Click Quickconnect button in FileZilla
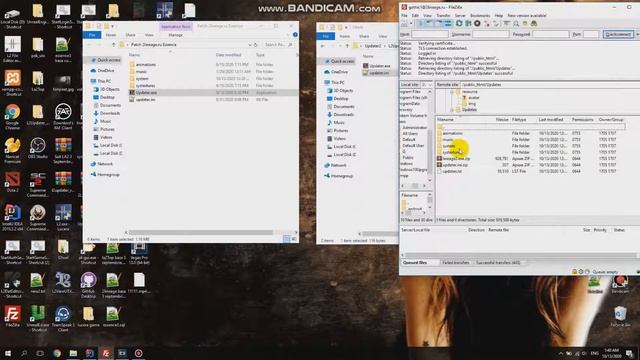Screen dimensions: 640x360 [618, 34]
